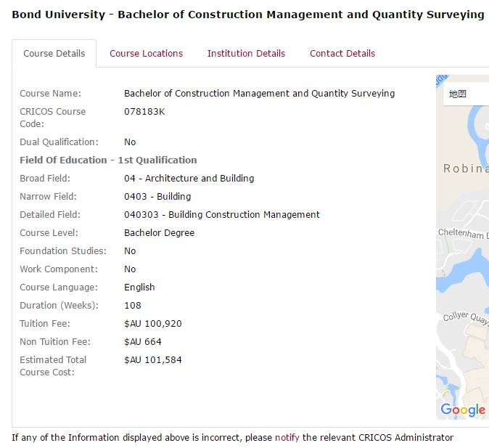Click the 0403 - Building narrow field
The image size is (489, 448).
click(x=157, y=197)
